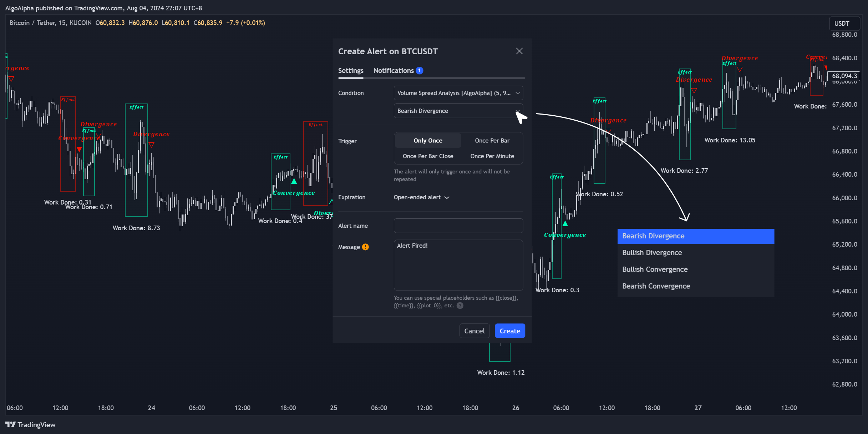This screenshot has height=434, width=868.
Task: Click the Cancel button
Action: (x=474, y=331)
